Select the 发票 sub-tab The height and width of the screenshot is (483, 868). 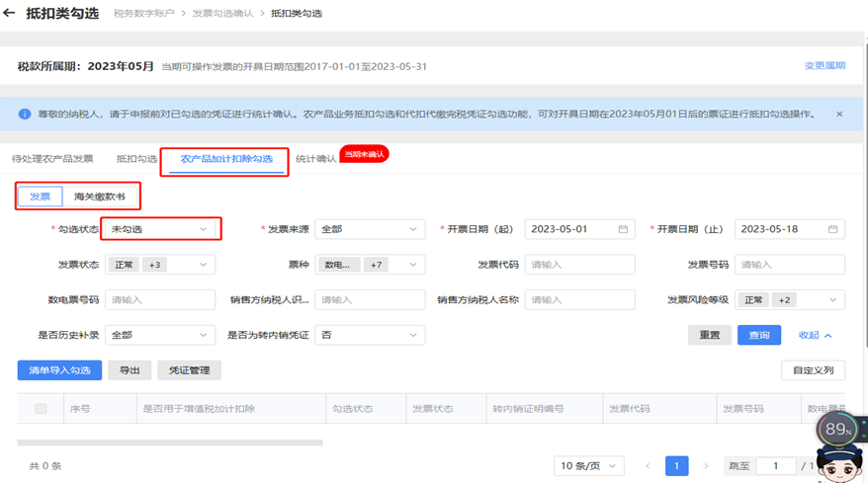coord(40,197)
